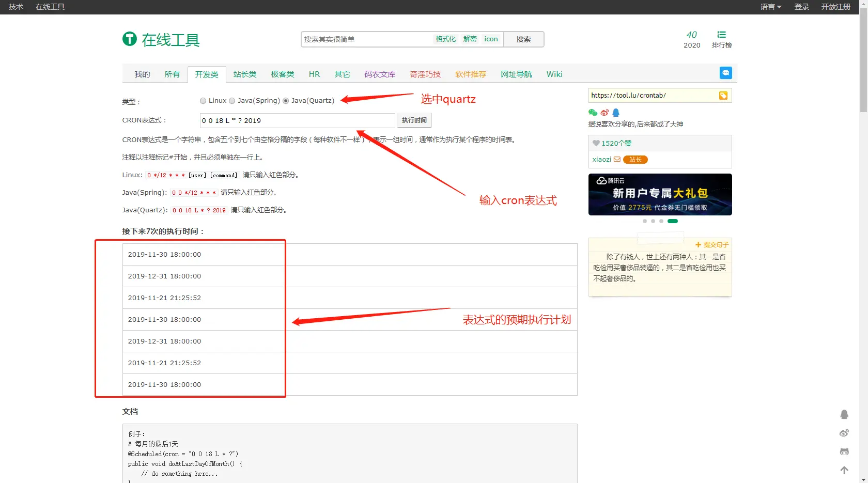Select the Java(Spring) type radio button
The image size is (868, 483).
click(232, 101)
